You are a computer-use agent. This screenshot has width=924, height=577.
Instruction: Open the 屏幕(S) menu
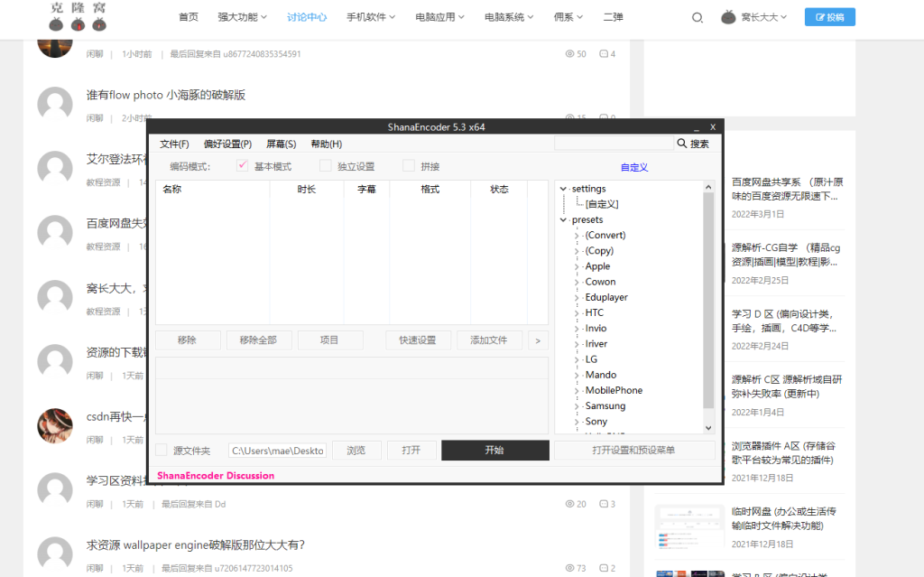click(x=282, y=144)
